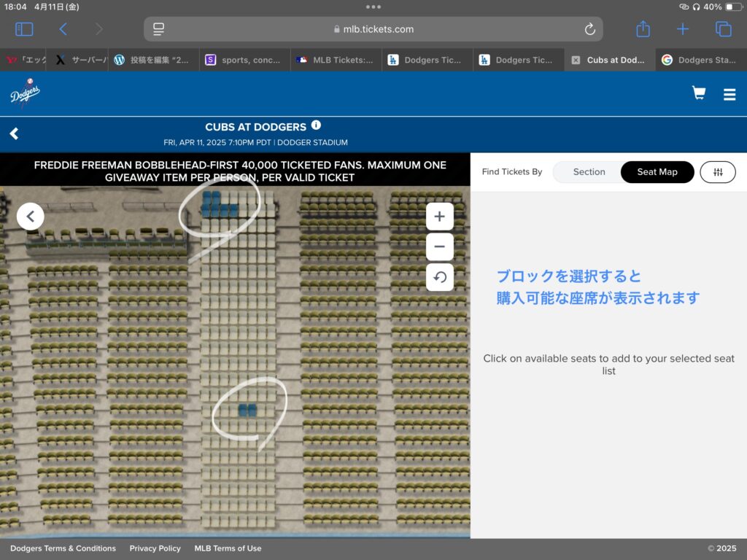
Task: Switch to the MLB Tickets tab
Action: (336, 60)
